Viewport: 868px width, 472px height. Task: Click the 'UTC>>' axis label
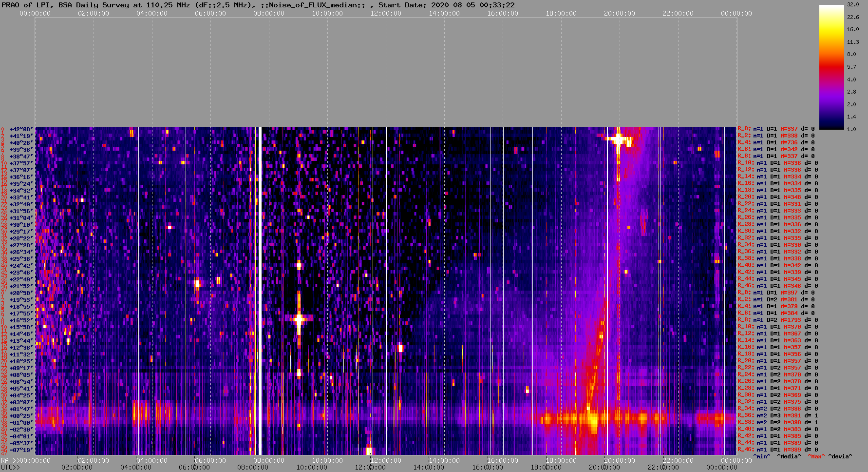coord(10,467)
